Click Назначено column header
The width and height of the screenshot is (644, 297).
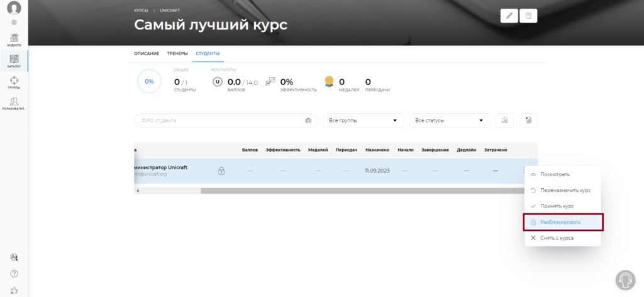pyautogui.click(x=377, y=150)
